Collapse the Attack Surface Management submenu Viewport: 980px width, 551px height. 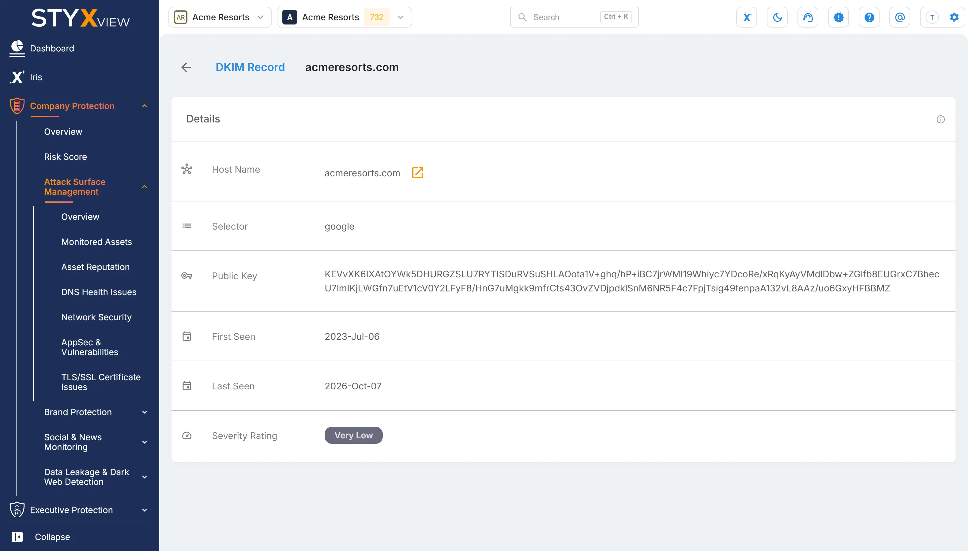[x=144, y=187]
